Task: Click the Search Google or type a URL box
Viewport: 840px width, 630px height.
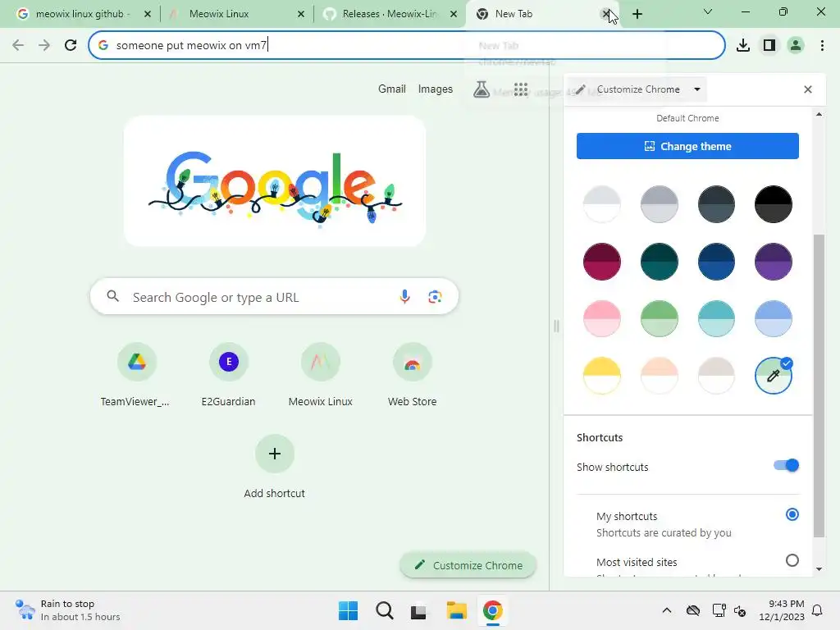Action: [x=274, y=296]
